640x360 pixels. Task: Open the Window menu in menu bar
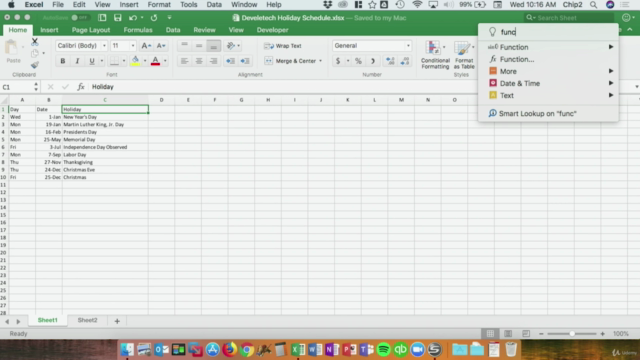(244, 4)
